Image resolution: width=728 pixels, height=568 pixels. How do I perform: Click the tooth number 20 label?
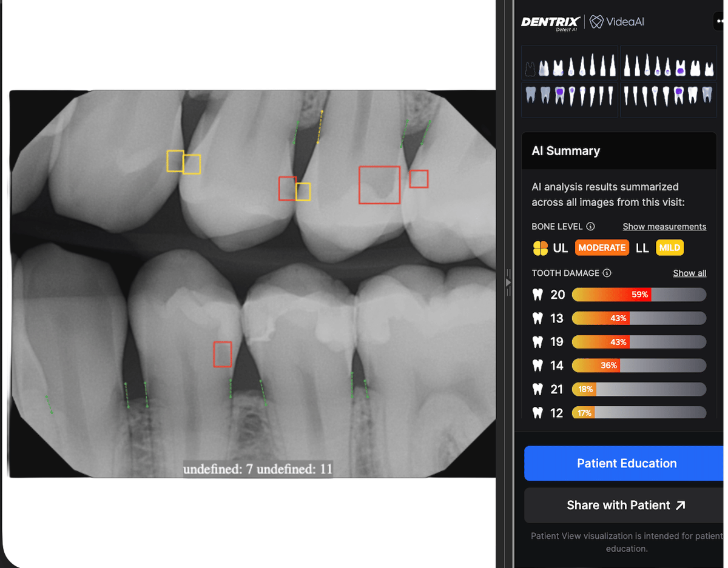tap(558, 295)
